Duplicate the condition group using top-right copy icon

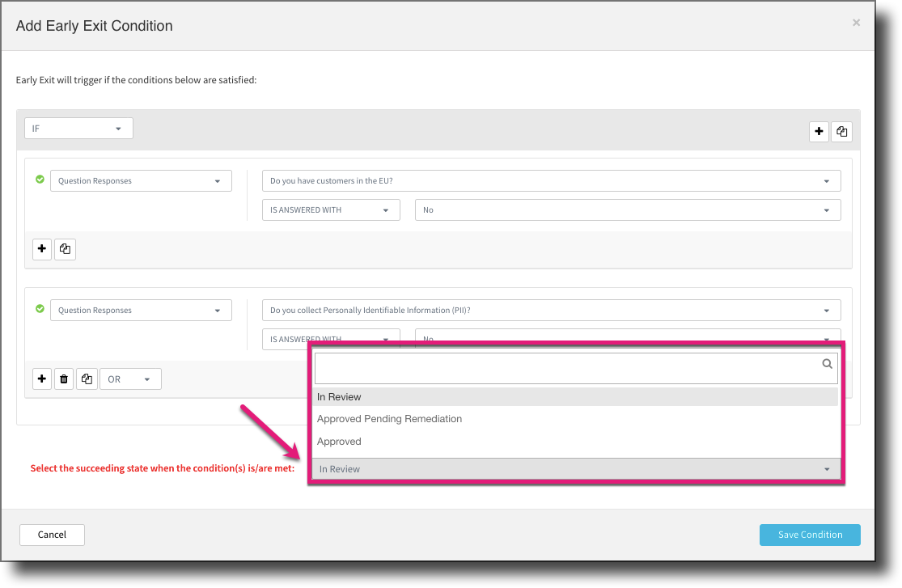[841, 131]
